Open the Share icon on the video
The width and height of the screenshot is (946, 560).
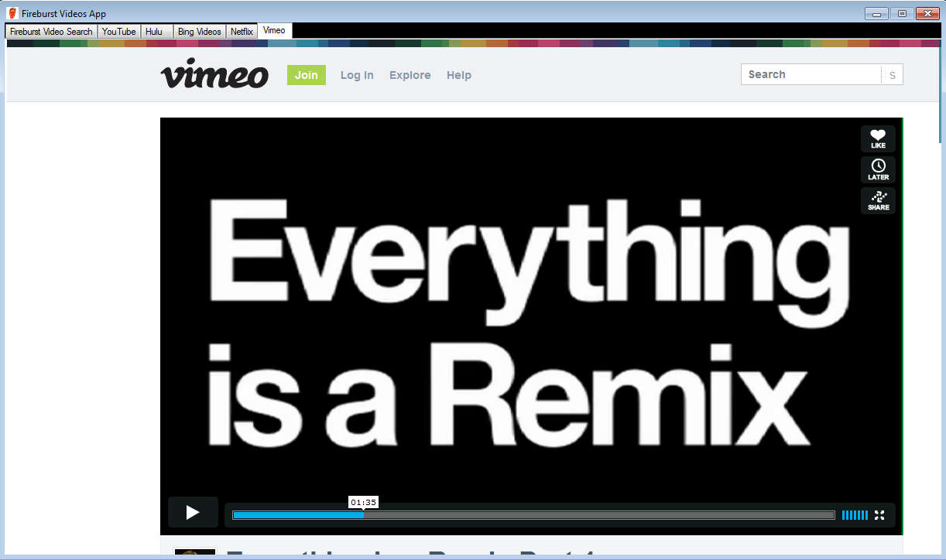coord(878,200)
